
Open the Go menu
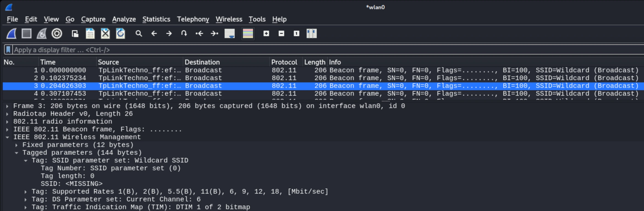(70, 19)
